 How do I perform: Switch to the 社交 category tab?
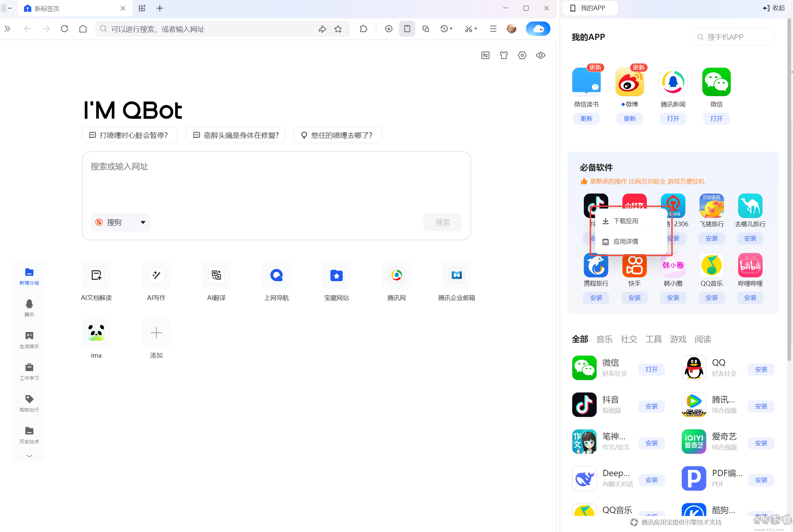click(x=628, y=339)
